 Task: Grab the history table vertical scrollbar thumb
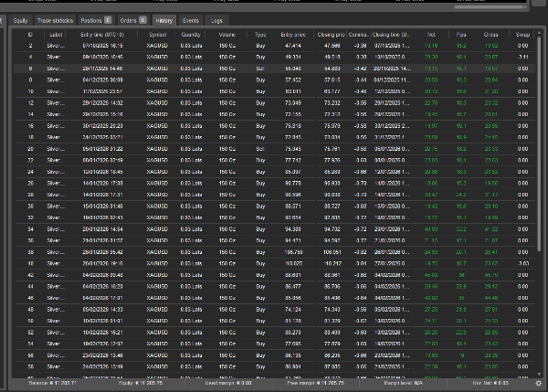point(539,143)
